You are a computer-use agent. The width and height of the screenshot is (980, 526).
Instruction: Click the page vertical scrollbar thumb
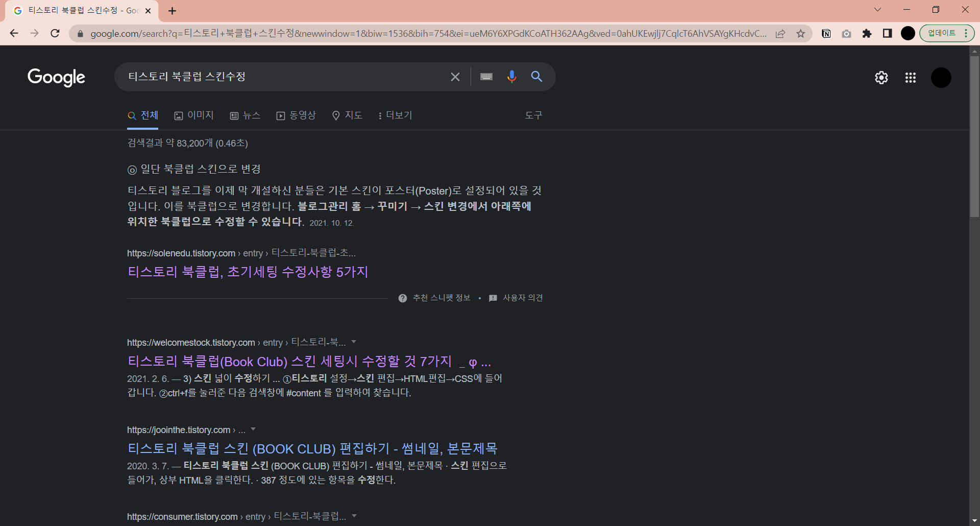(974, 136)
